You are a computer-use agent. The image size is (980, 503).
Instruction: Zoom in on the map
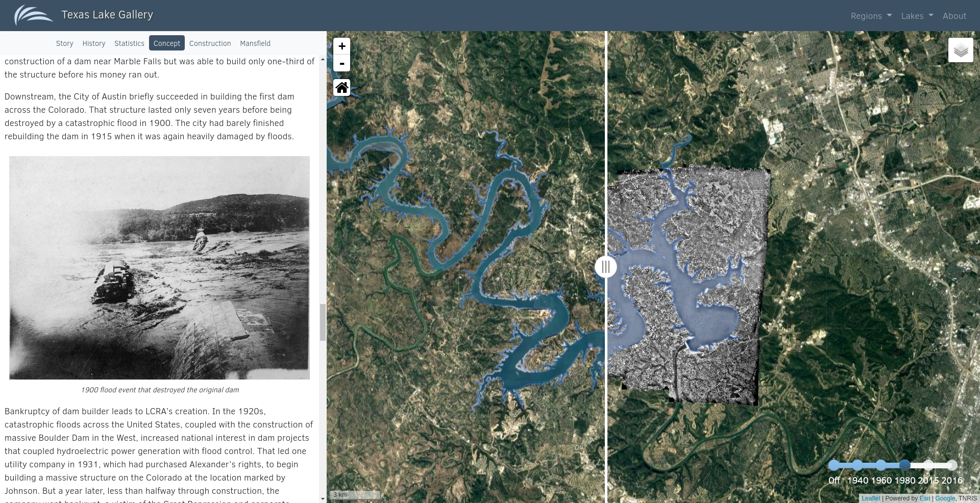341,46
